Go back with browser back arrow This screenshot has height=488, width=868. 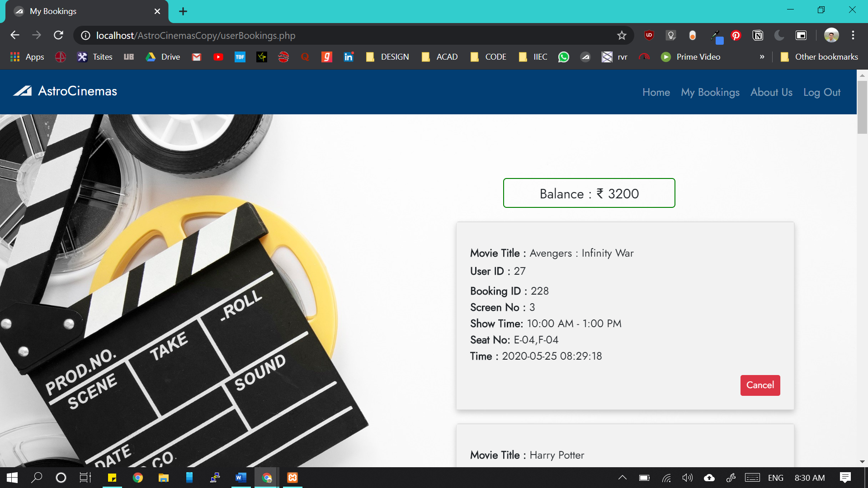[x=15, y=35]
